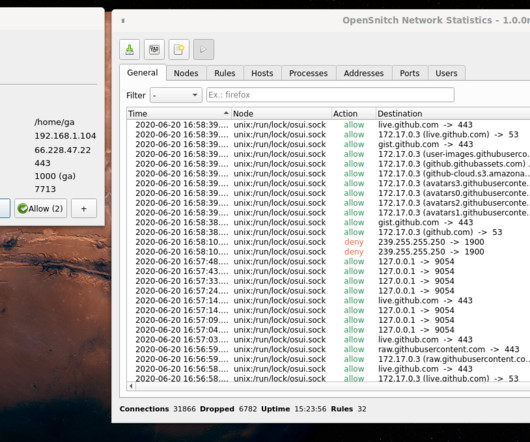Click the small window menu icon in title bar
This screenshot has height=442, width=530.
[x=123, y=21]
